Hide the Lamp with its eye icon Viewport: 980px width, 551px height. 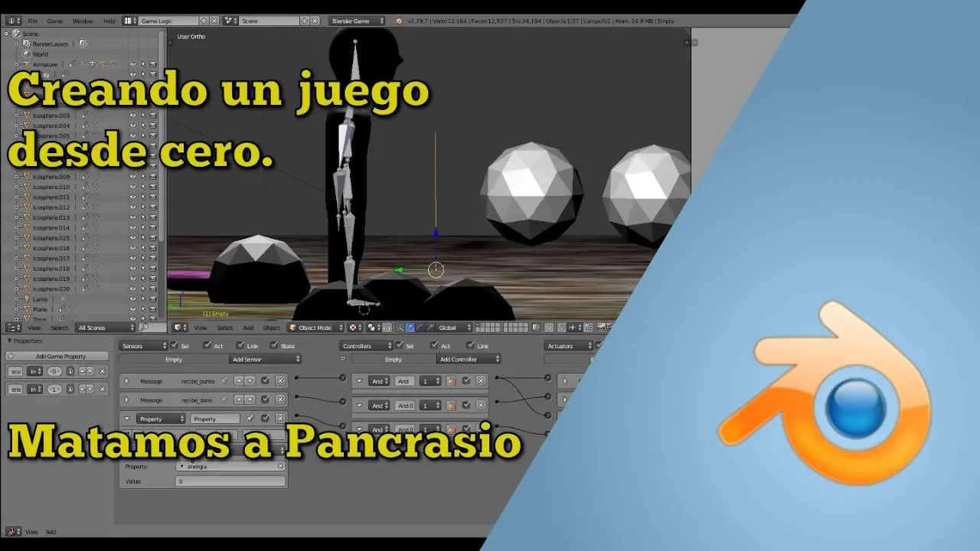click(132, 299)
